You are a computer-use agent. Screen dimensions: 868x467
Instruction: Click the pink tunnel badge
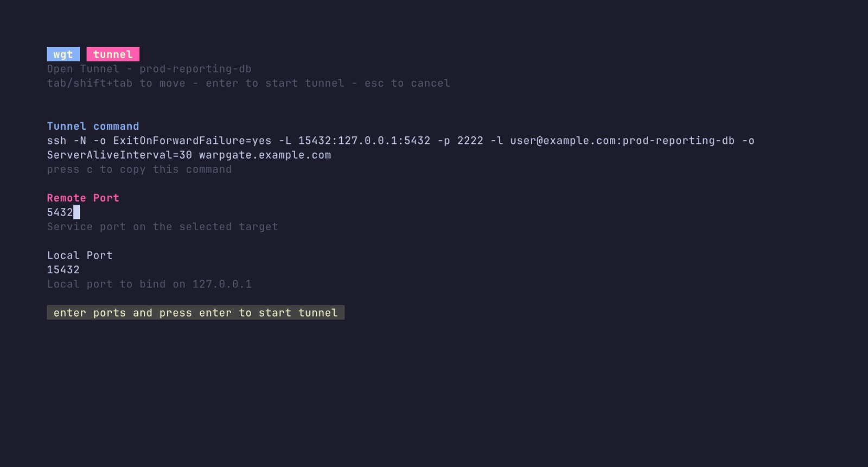coord(113,54)
